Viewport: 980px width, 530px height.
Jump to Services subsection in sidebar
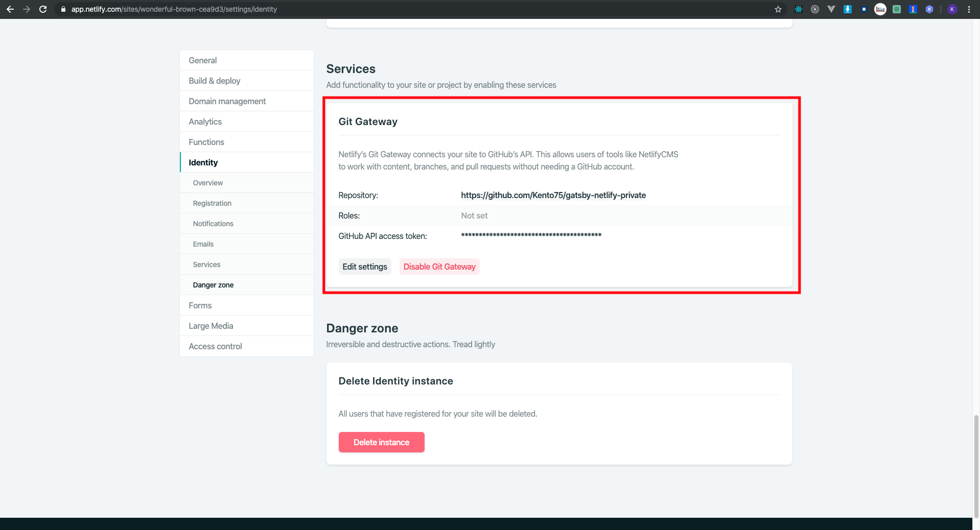point(247,264)
